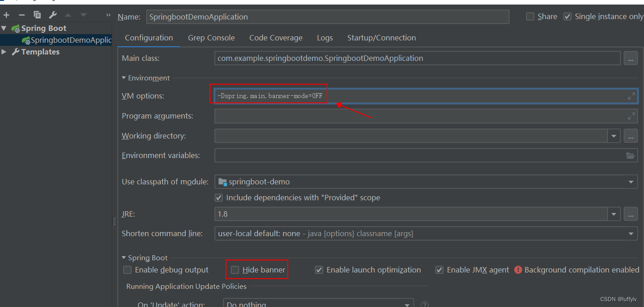Select the Spring Boot tree item

(x=44, y=28)
